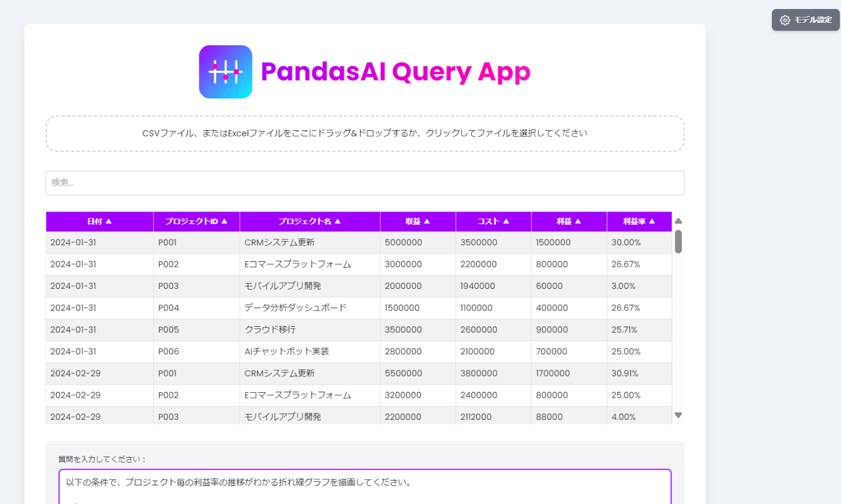
Task: Click the P006 project ID cell
Action: (196, 351)
